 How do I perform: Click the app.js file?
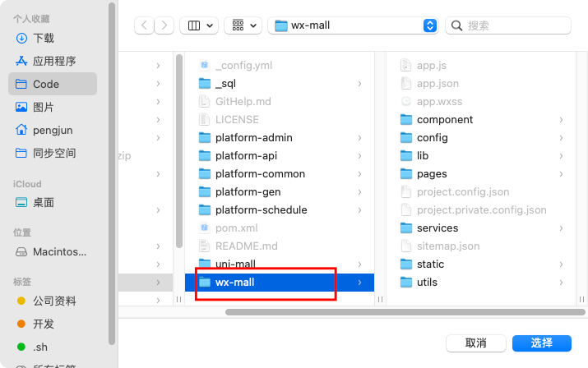481,65
